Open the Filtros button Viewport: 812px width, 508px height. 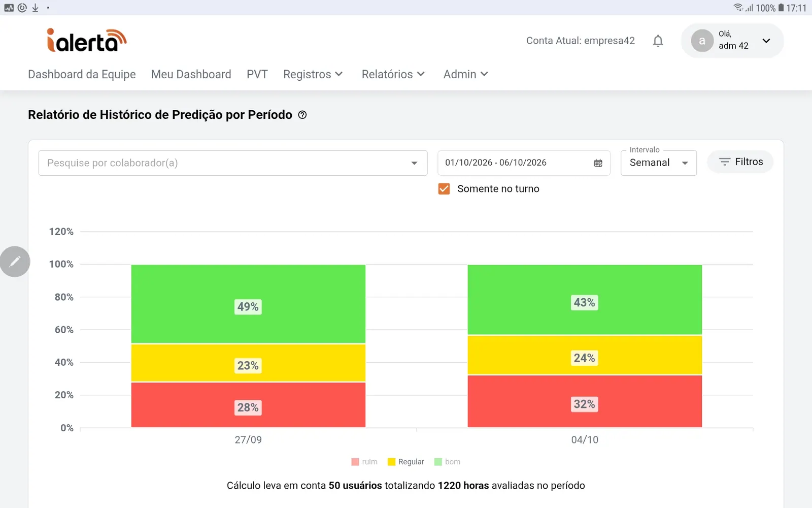(x=740, y=162)
